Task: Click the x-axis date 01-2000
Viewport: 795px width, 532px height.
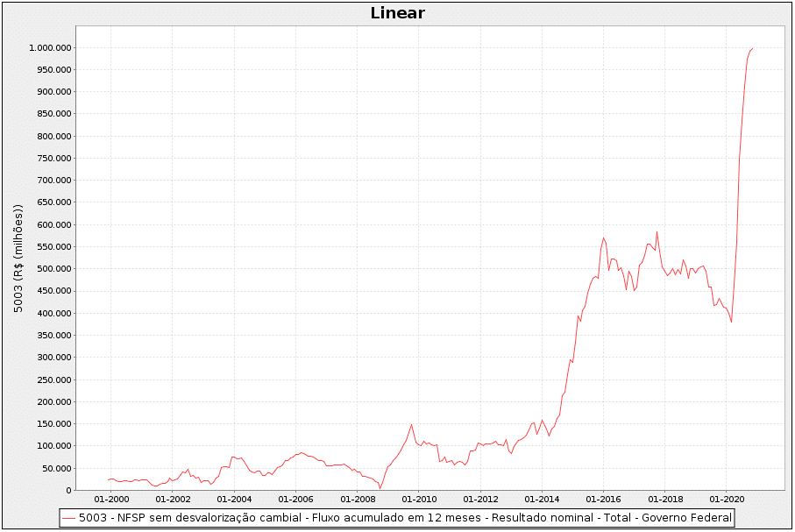Action: coord(111,500)
